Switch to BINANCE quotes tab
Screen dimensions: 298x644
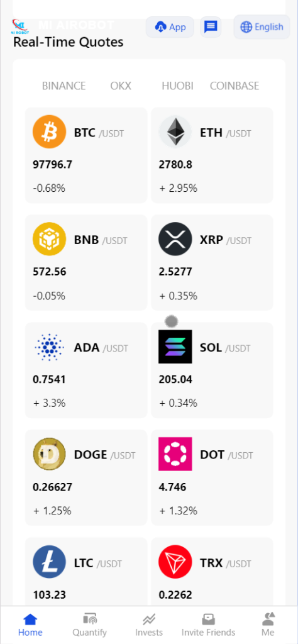click(x=64, y=86)
